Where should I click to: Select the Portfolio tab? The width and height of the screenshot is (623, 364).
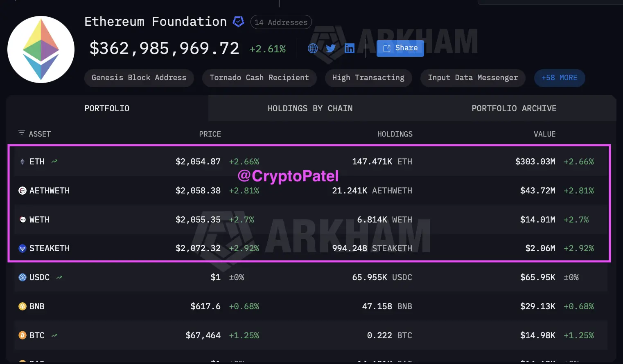[x=107, y=108]
